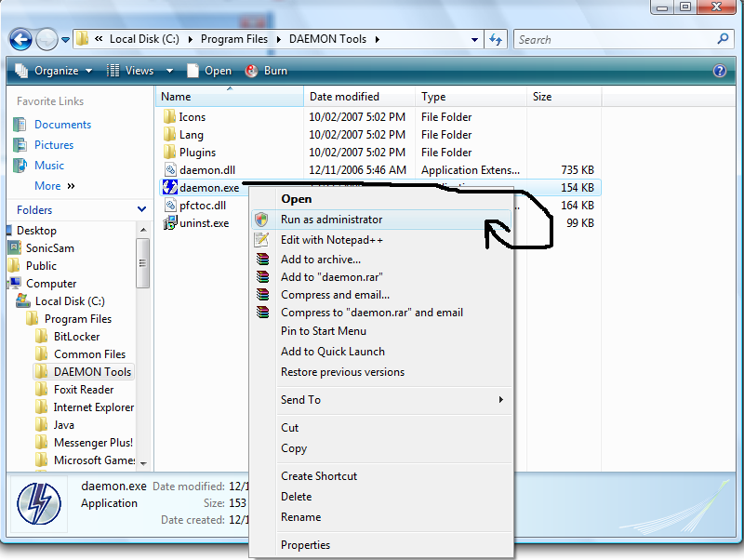Choose Copy from context menu
Screen dimensions: 744x560
click(x=381, y=448)
